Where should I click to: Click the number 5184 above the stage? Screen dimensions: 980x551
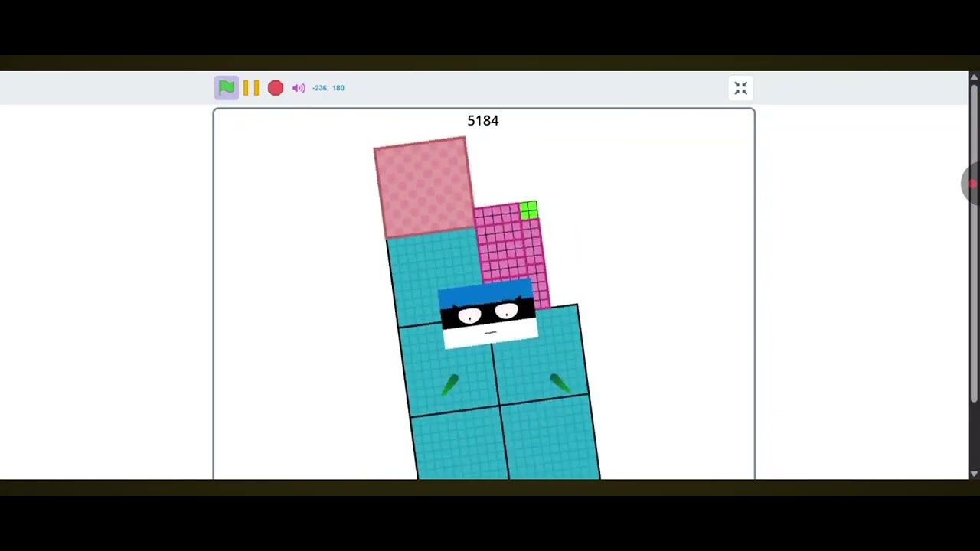(483, 121)
